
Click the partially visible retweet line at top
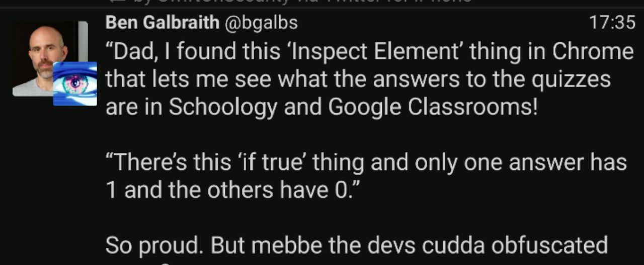point(302,2)
